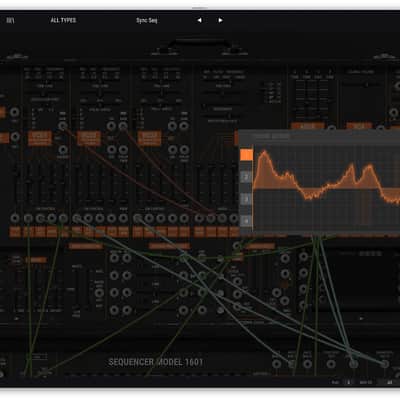Go to next preset with right arrow
This screenshot has height=400, width=400.
(220, 20)
